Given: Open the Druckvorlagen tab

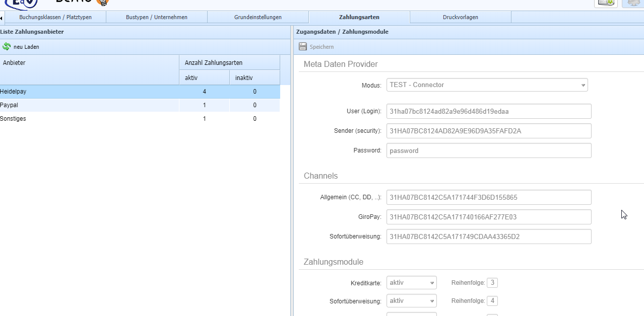Looking at the screenshot, I should click(x=460, y=17).
